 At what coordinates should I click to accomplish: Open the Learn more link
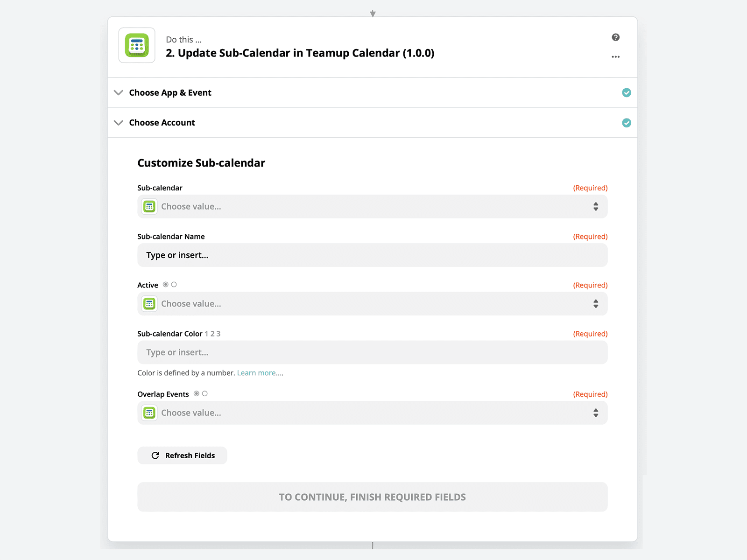(256, 373)
